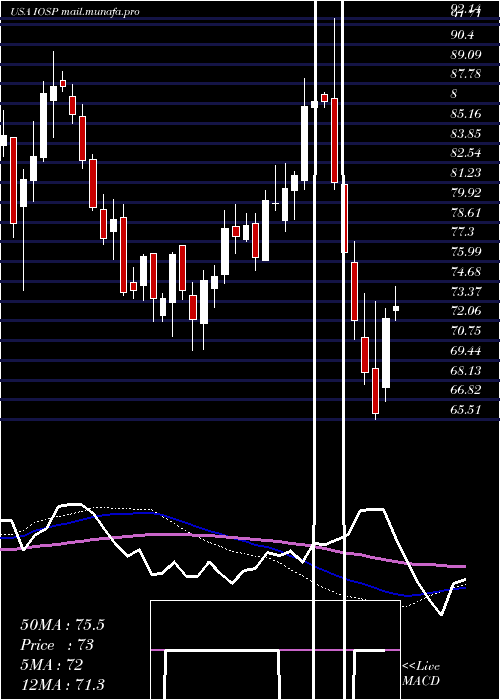The width and height of the screenshot is (500, 700).
Task: Select the 82.54 price axis label
Action: [466, 153]
